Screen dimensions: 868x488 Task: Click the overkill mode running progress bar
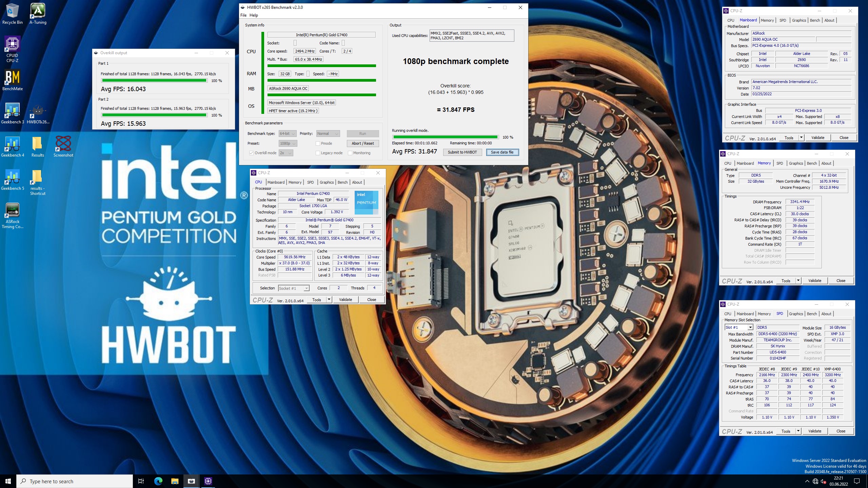(445, 137)
